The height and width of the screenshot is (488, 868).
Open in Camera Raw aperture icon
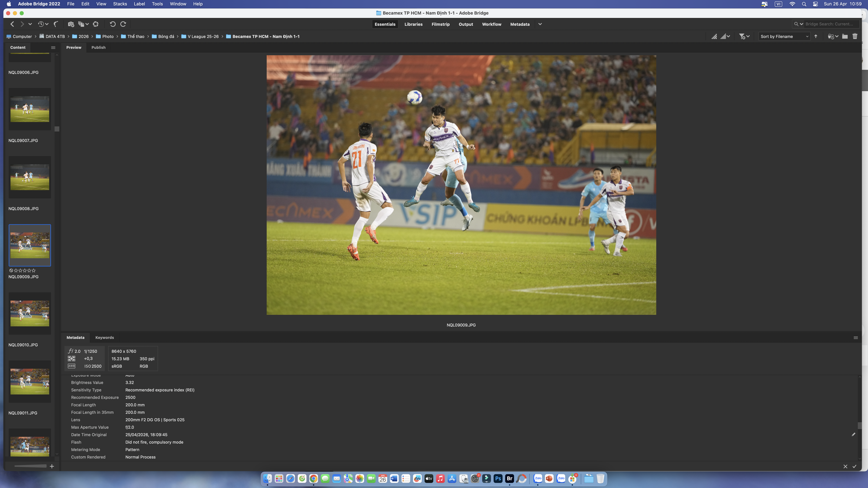point(96,24)
